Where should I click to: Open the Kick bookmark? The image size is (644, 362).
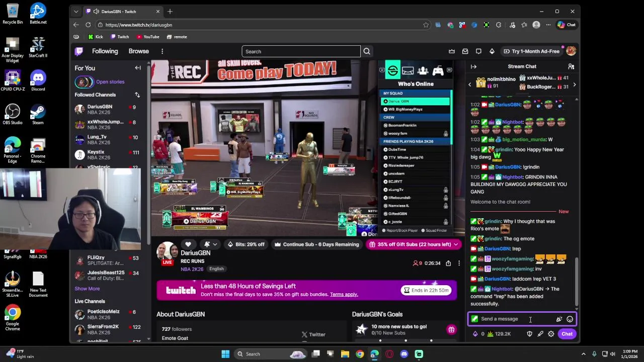(95, 37)
